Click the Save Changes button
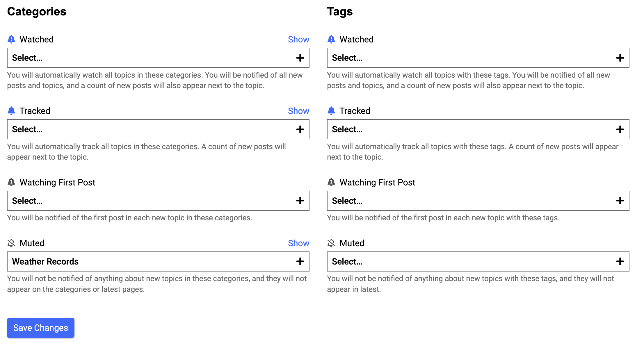The image size is (644, 350). pyautogui.click(x=41, y=328)
